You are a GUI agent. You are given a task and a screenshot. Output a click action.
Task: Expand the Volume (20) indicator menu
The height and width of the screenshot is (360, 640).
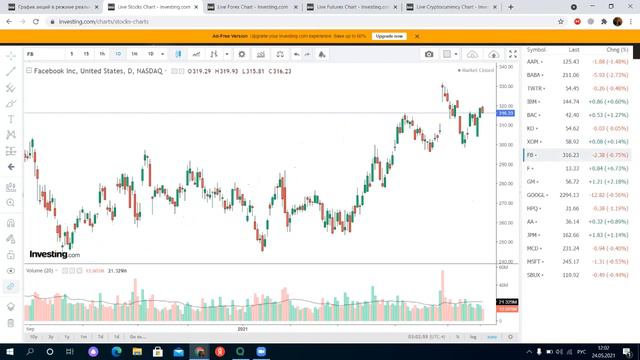tap(57, 271)
